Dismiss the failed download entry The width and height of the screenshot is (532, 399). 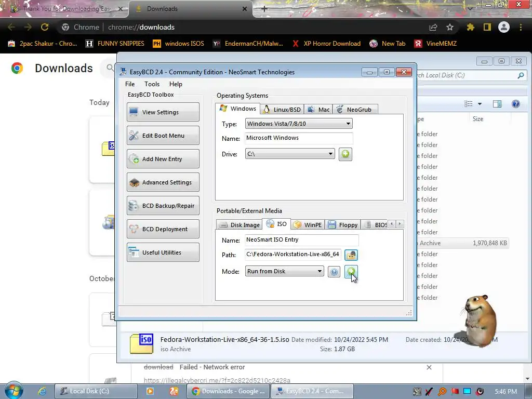[x=429, y=367]
